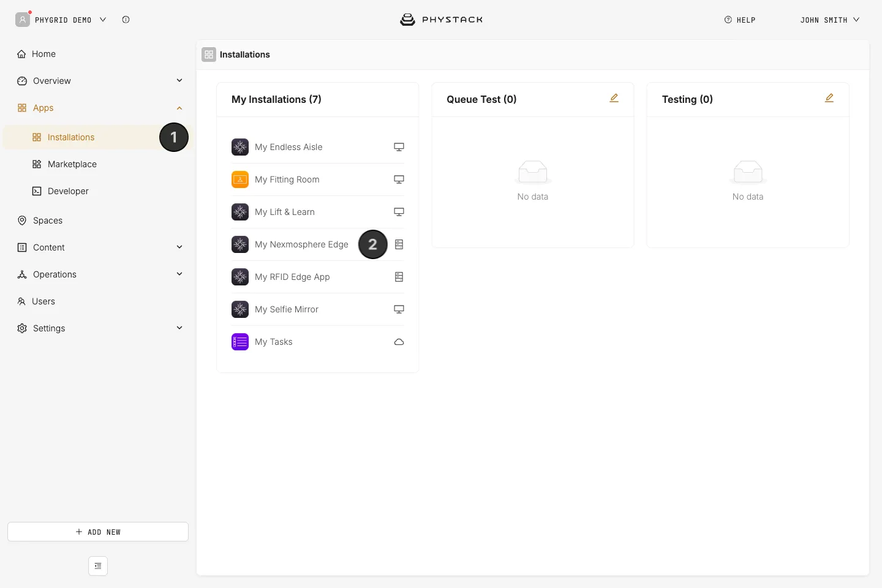Screen dimensions: 882x588
Task: Click the Overview label in the sidebar
Action: pyautogui.click(x=52, y=81)
